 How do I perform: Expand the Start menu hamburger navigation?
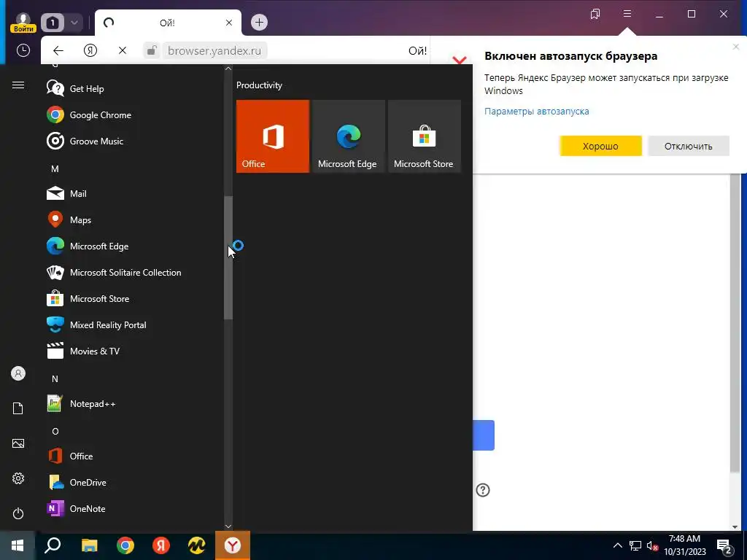pos(18,85)
